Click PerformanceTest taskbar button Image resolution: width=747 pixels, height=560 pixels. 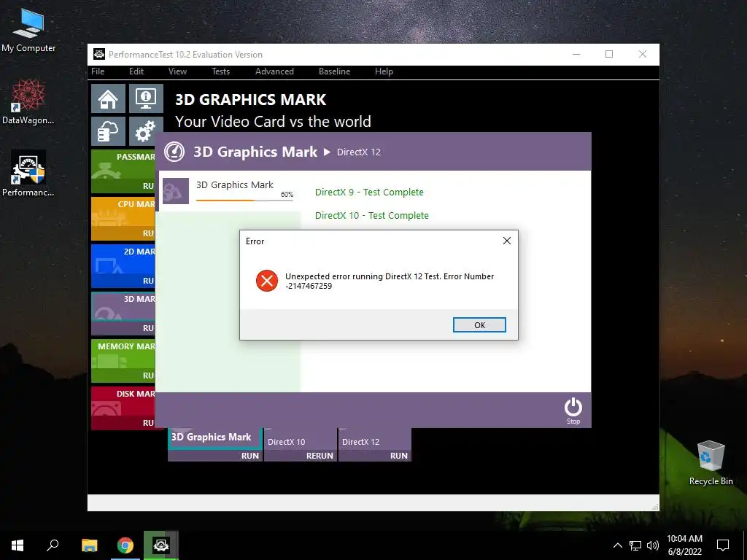[161, 545]
